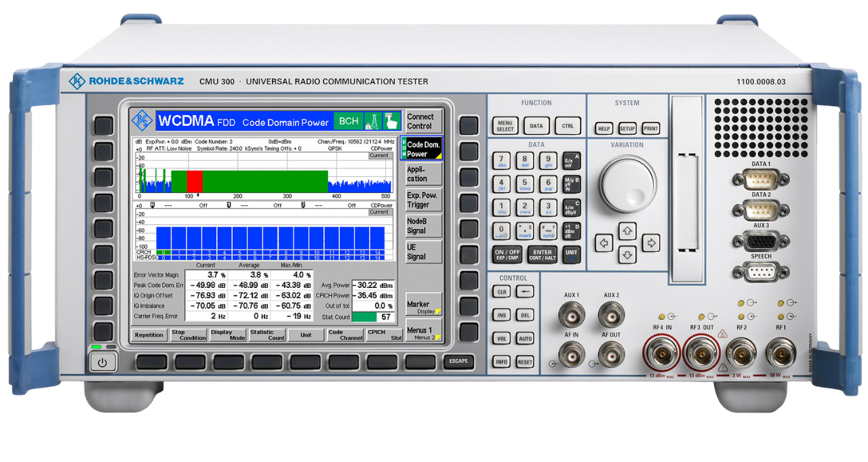Open the Current mode box in lower graph

point(380,212)
